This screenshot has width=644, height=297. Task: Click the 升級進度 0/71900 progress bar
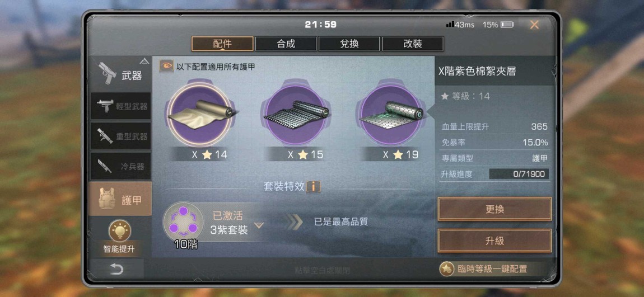(x=519, y=174)
